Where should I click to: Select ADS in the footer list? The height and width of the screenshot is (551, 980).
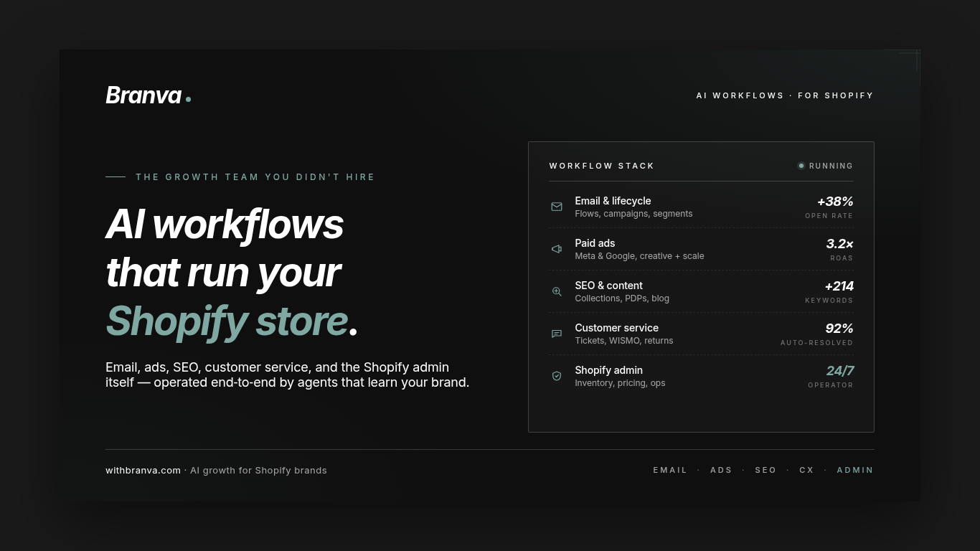(x=721, y=471)
